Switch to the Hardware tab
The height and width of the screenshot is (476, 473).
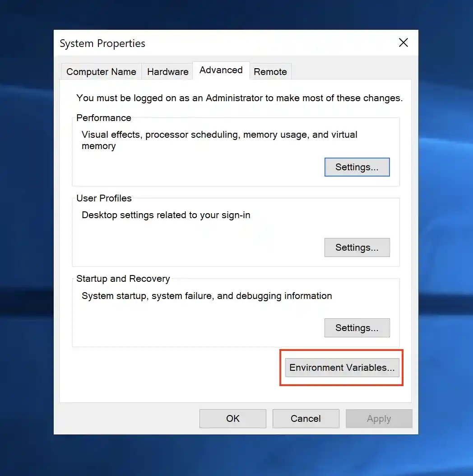pyautogui.click(x=167, y=71)
